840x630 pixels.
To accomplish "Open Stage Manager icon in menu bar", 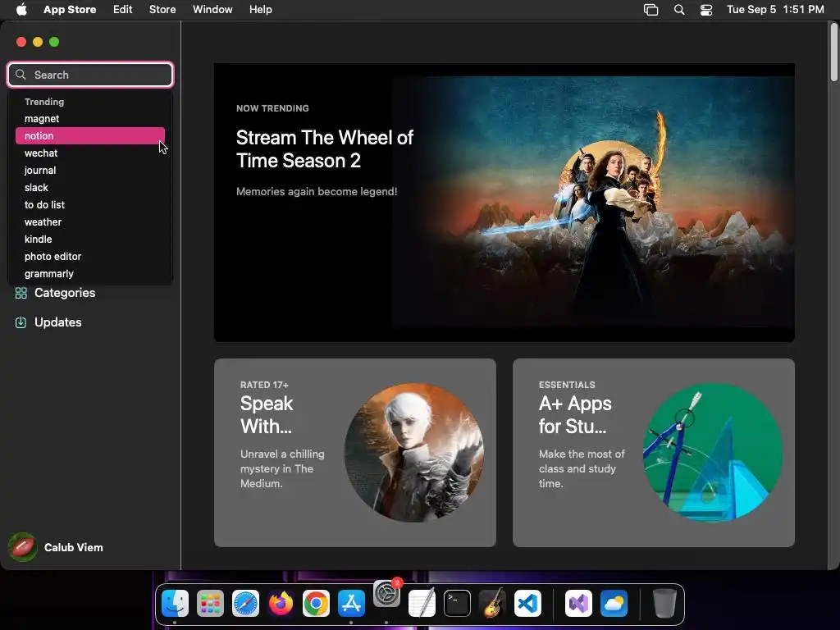I will pos(651,9).
